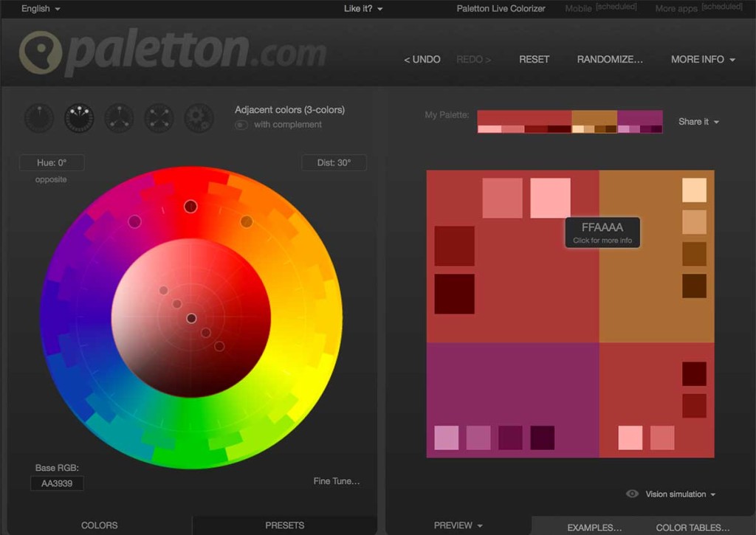The height and width of the screenshot is (535, 756).
Task: Select the Tetrad color scheme icon
Action: pyautogui.click(x=159, y=117)
